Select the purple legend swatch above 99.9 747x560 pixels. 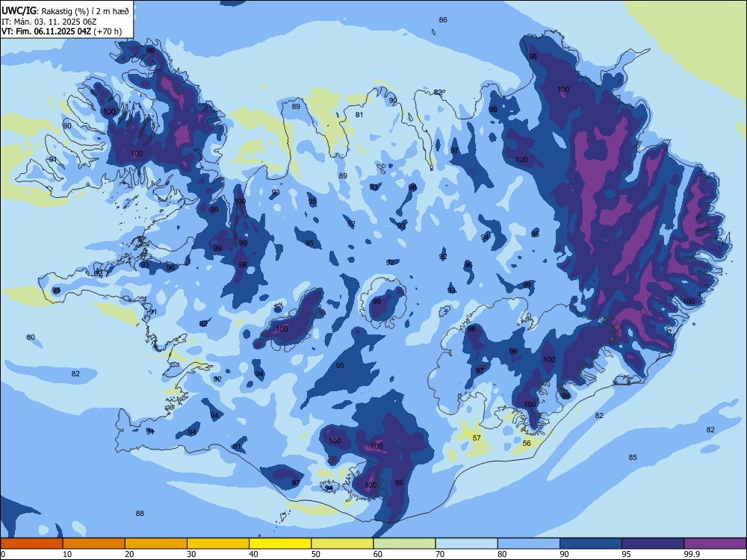tap(715, 544)
